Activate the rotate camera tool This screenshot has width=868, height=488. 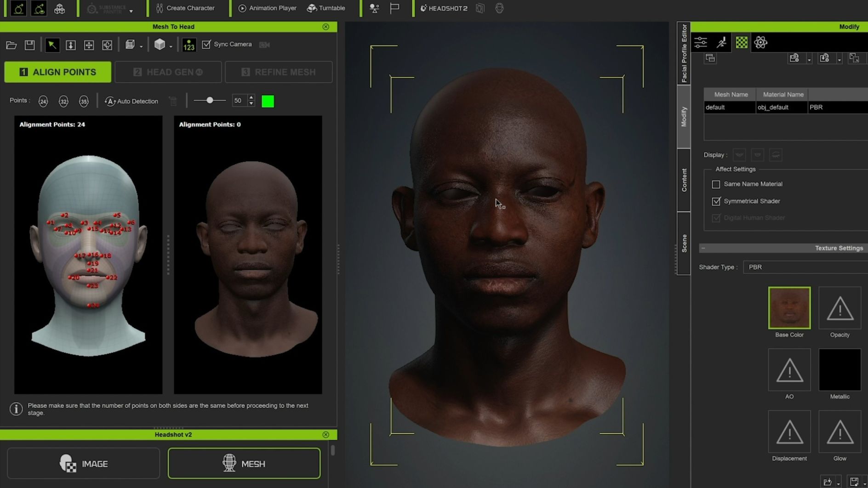107,45
